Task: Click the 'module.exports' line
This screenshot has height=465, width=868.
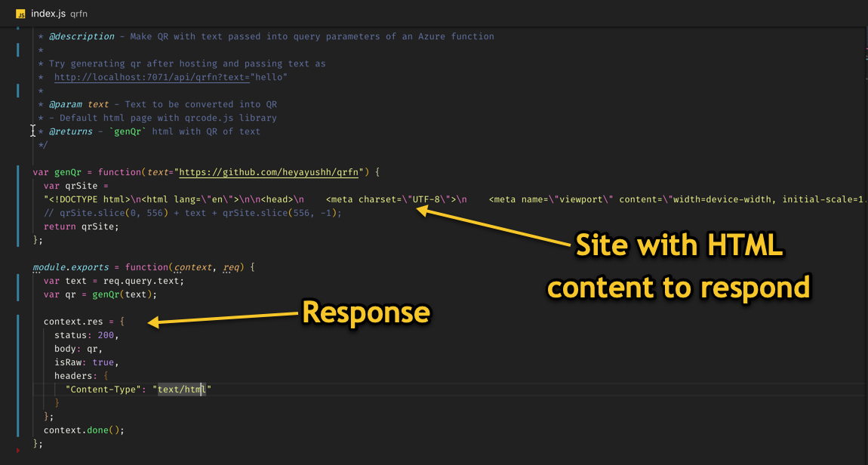Action: 143,267
